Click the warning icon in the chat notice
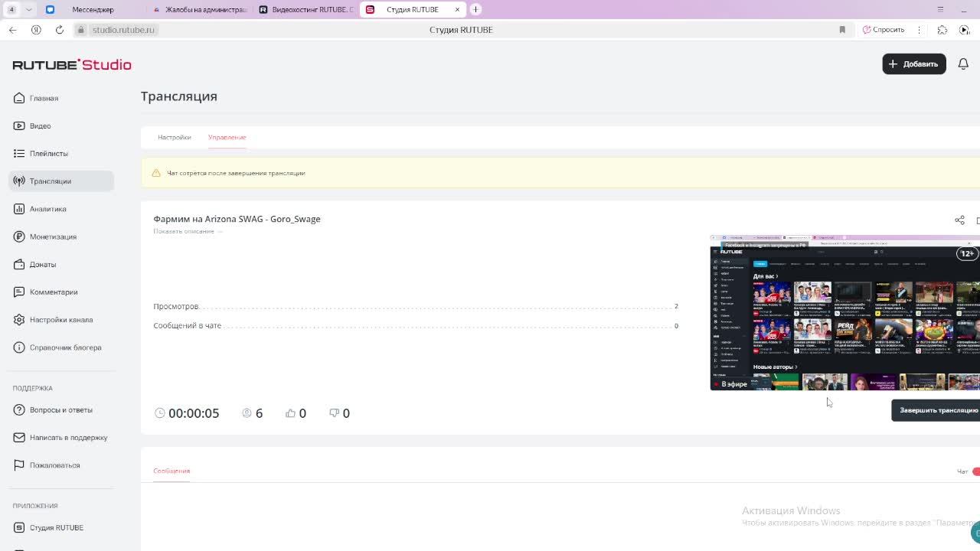Viewport: 980px width, 551px height. coord(156,173)
